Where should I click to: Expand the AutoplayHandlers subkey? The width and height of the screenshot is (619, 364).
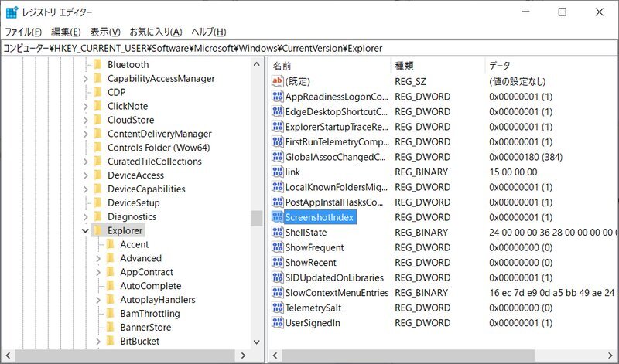[x=98, y=300]
